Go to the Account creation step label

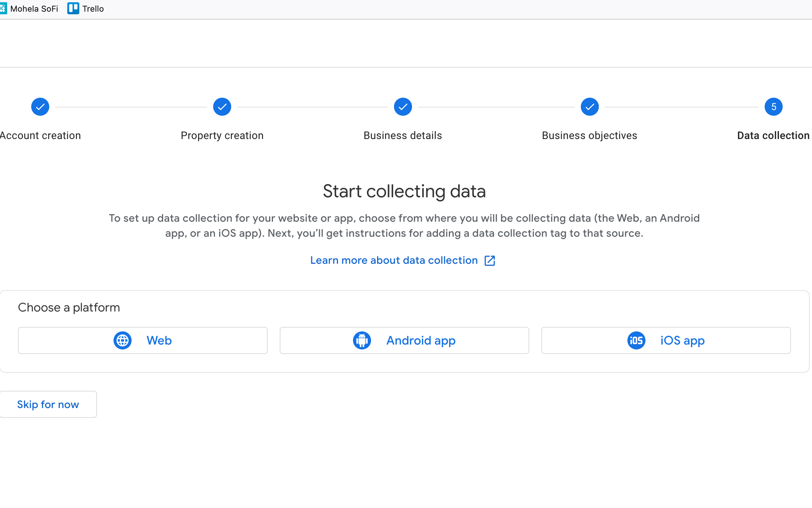[40, 136]
